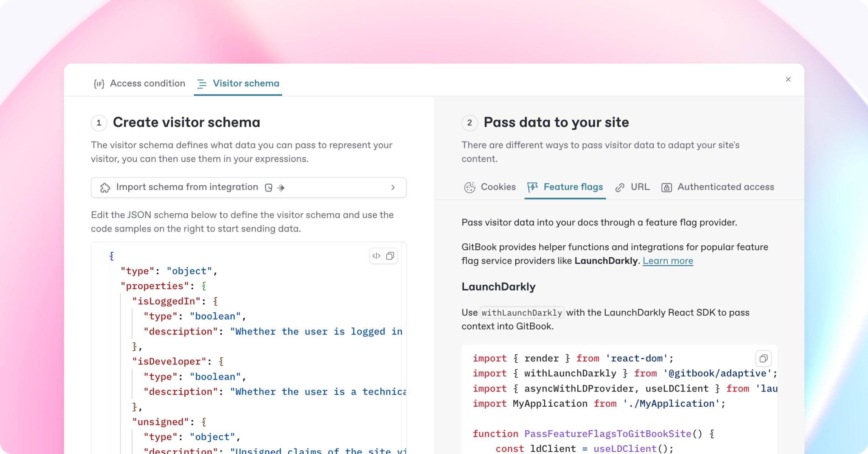868x454 pixels.
Task: Switch to the Cookies tab
Action: coord(490,187)
